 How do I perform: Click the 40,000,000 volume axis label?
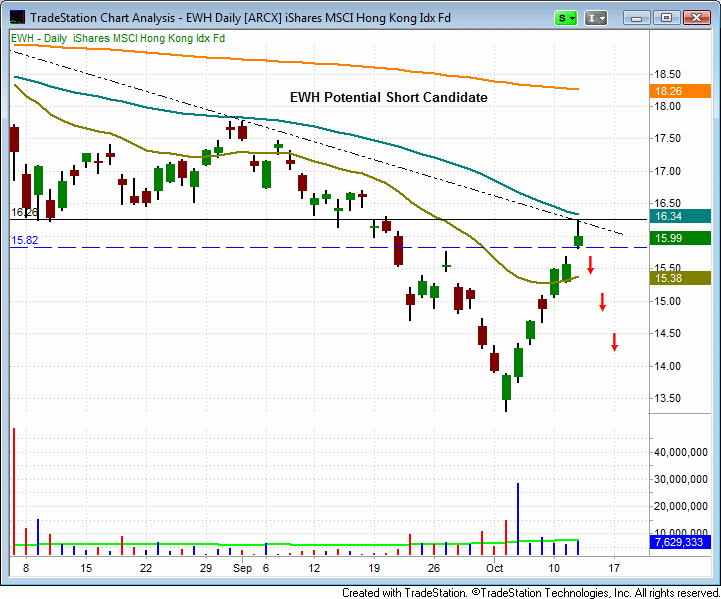click(x=681, y=452)
